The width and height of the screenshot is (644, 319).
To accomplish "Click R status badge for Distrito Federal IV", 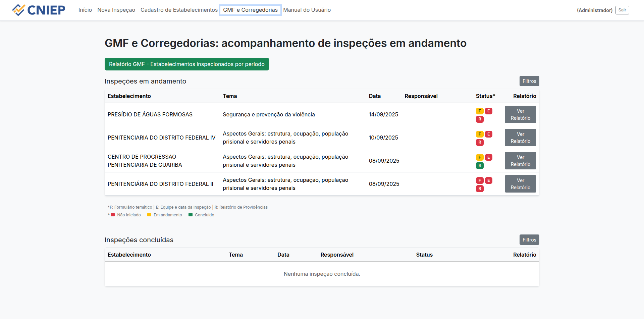I will point(480,142).
